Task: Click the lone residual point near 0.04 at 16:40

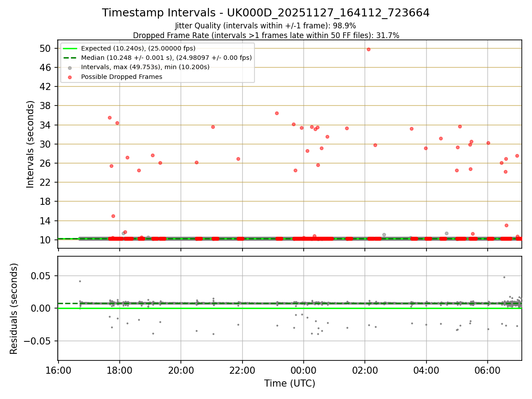Action: (x=80, y=281)
